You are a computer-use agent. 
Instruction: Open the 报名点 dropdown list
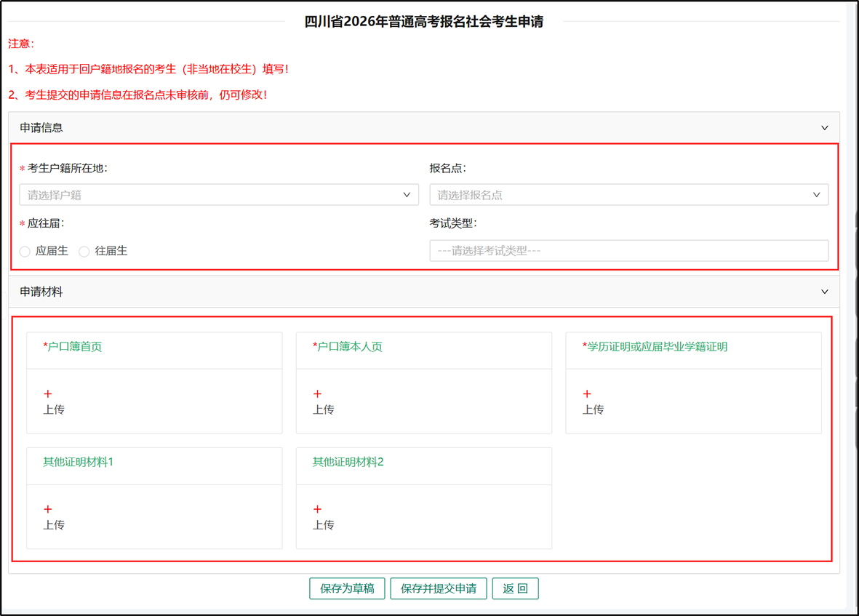coord(628,195)
